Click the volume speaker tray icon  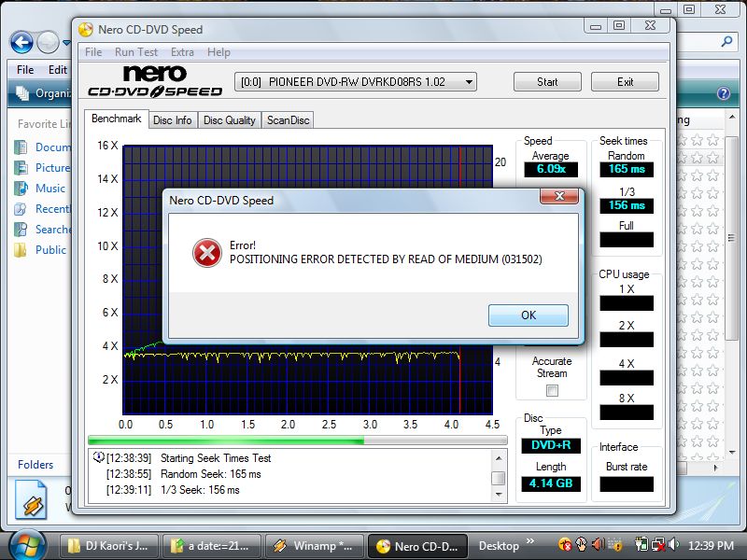click(x=673, y=545)
